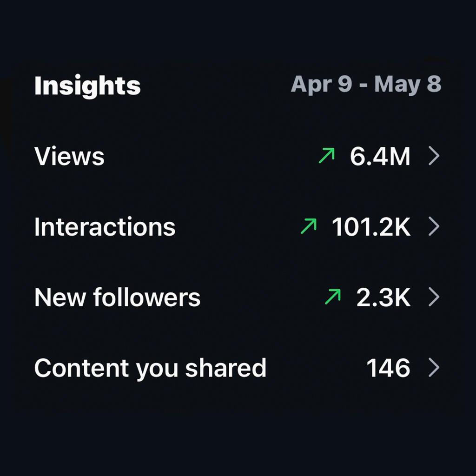Select the Content you shared label

[150, 368]
